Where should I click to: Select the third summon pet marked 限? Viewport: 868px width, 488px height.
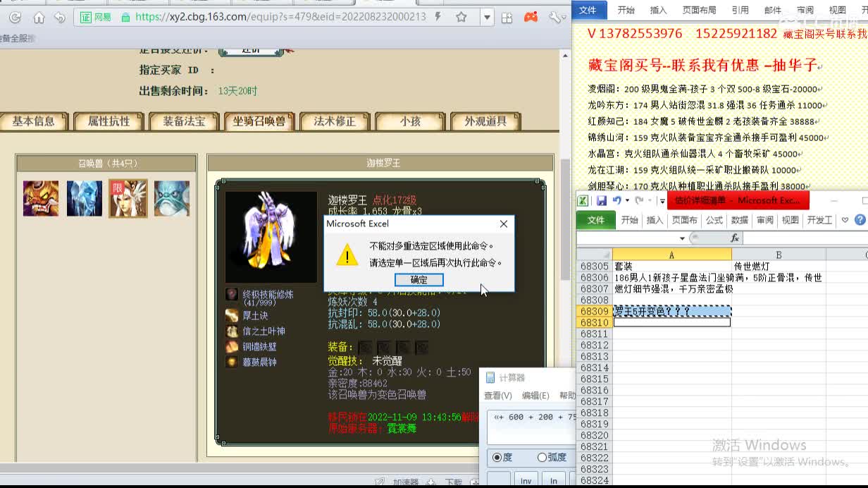(x=128, y=198)
